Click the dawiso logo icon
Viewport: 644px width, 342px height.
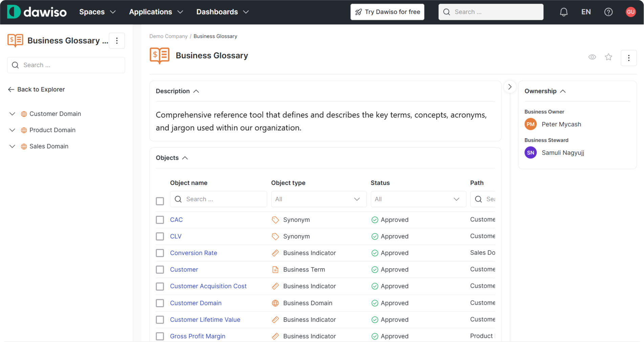[13, 12]
